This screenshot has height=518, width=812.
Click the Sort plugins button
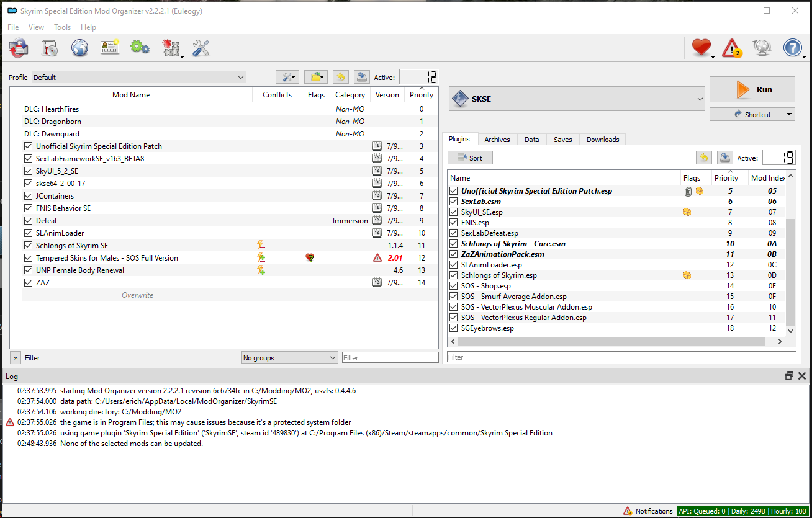[470, 158]
